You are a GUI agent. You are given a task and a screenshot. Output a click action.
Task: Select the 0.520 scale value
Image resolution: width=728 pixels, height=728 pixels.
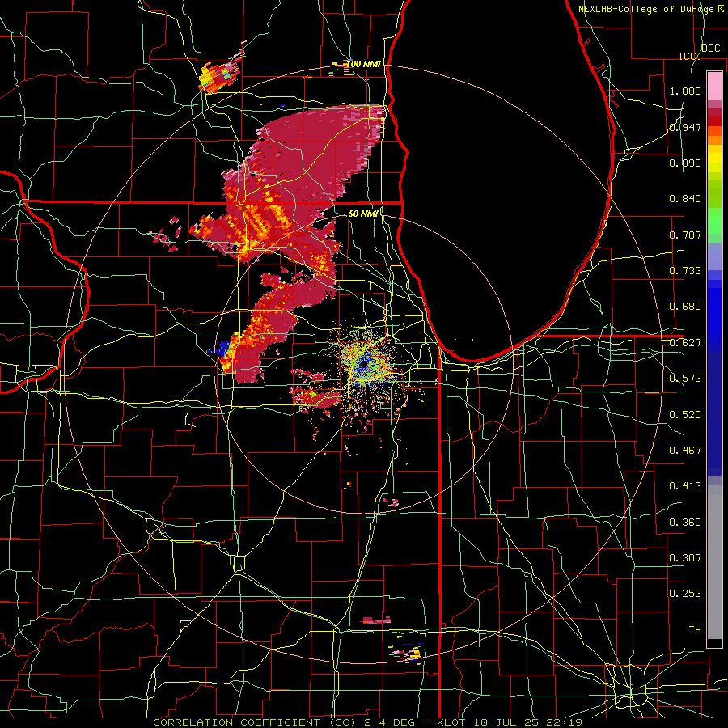[x=685, y=415]
